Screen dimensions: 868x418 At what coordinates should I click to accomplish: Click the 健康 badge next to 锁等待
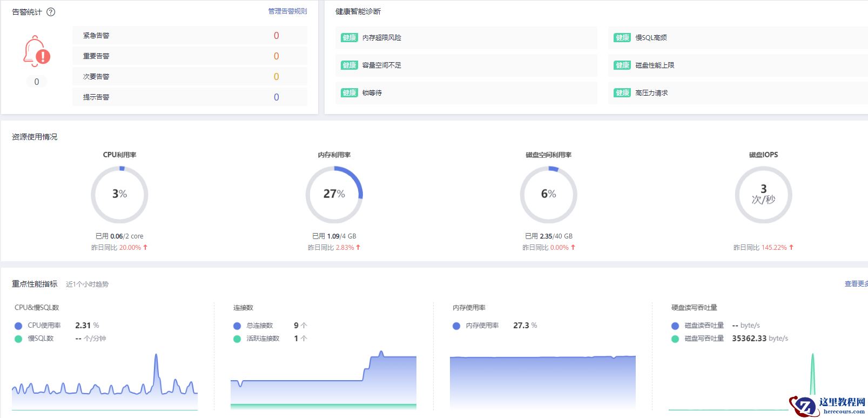[x=349, y=92]
